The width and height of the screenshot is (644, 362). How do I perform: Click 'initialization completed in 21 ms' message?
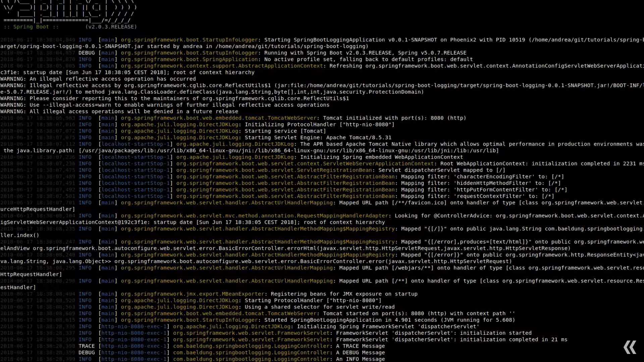[514, 340]
